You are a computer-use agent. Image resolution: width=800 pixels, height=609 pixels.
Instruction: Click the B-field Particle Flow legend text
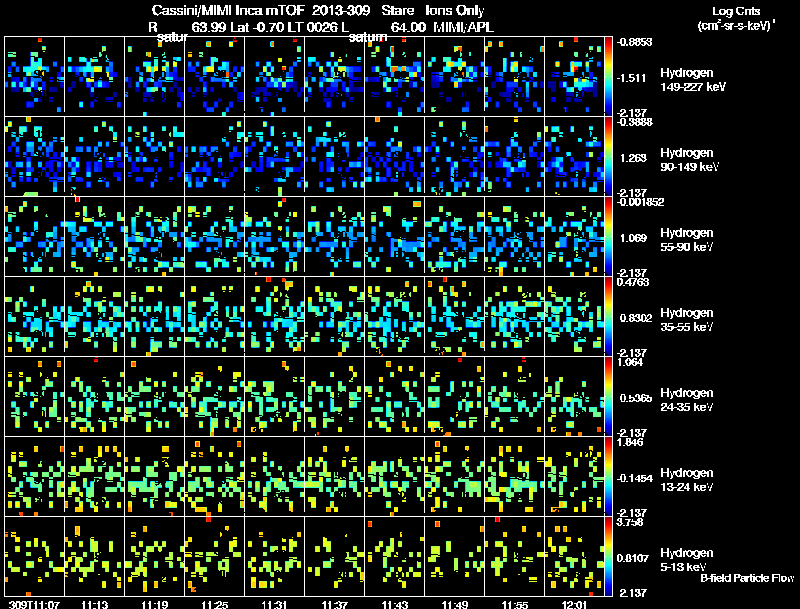click(746, 578)
